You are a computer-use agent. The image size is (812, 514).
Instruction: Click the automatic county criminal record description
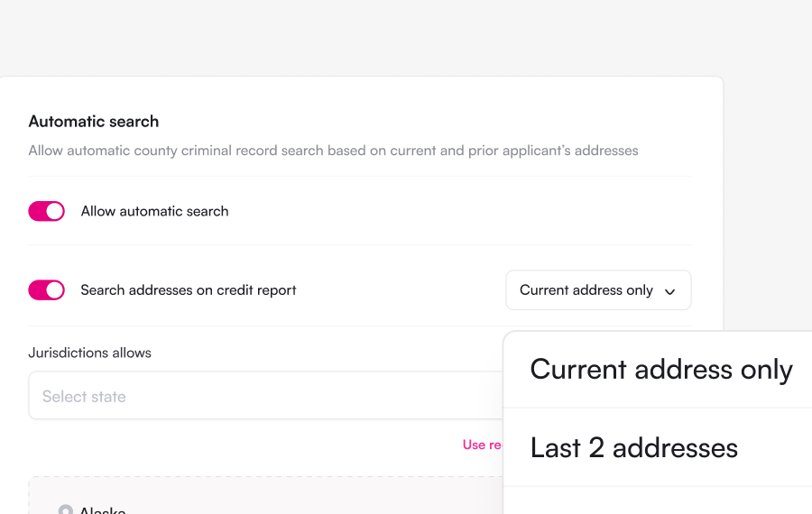pos(333,151)
